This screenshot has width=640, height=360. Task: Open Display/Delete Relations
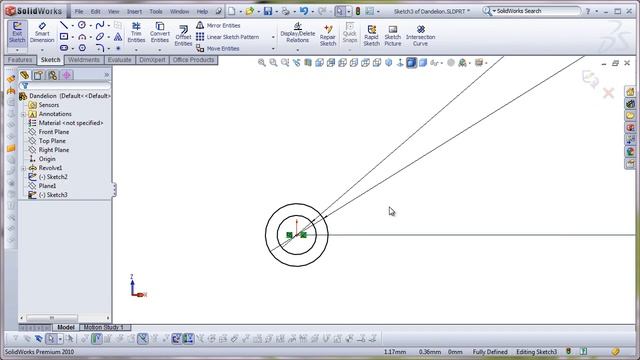click(x=298, y=33)
